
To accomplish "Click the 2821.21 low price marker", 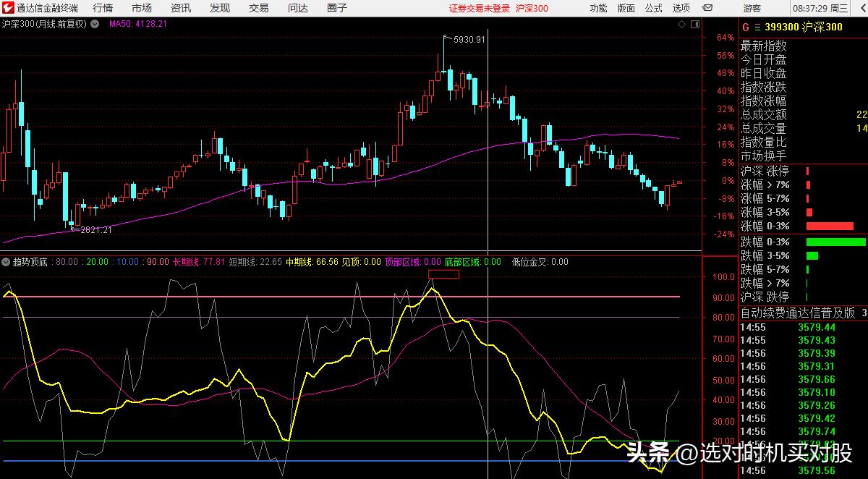I will coord(95,230).
